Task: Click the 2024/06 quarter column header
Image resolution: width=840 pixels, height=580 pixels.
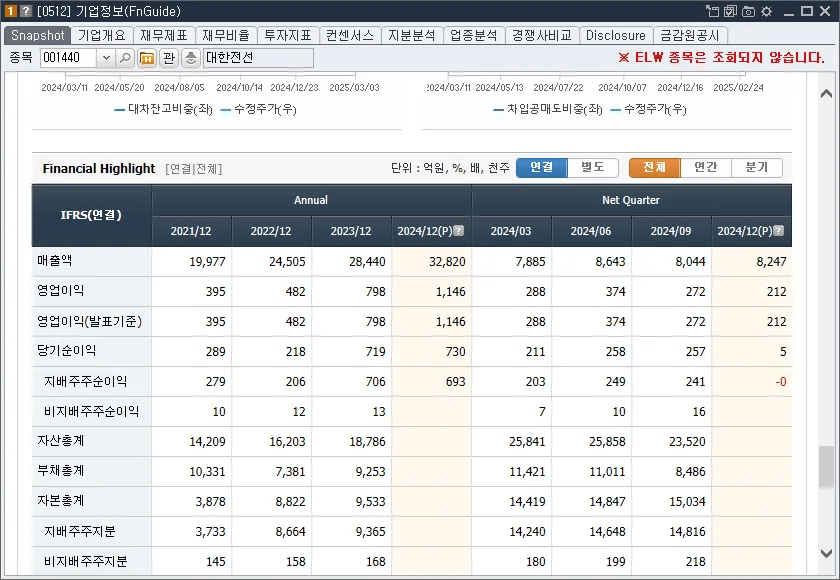Action: 591,231
